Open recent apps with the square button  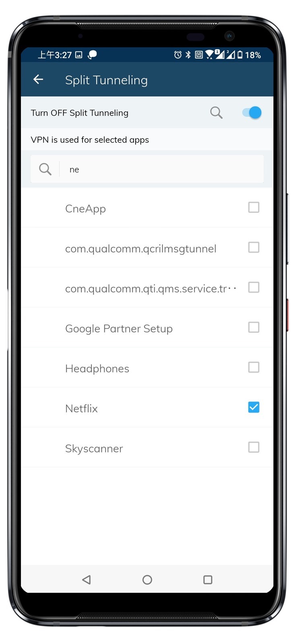[208, 580]
